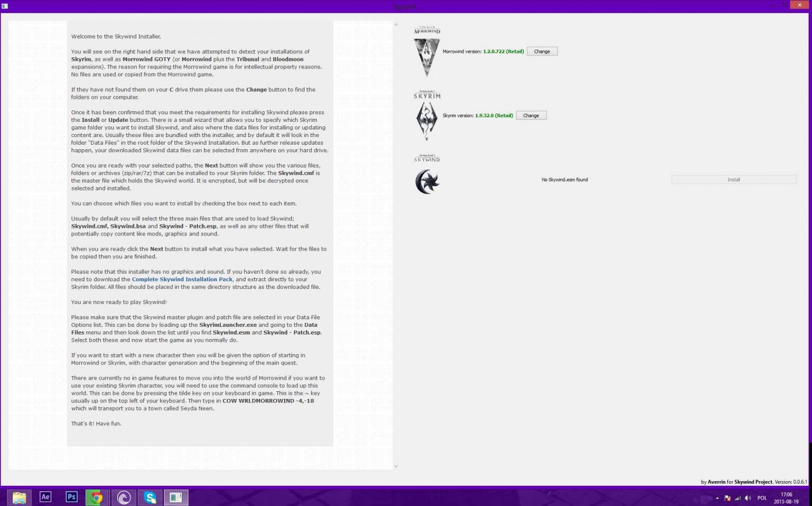This screenshot has height=506, width=812.
Task: Click the Skywind moon-and-star logo icon
Action: (x=427, y=181)
